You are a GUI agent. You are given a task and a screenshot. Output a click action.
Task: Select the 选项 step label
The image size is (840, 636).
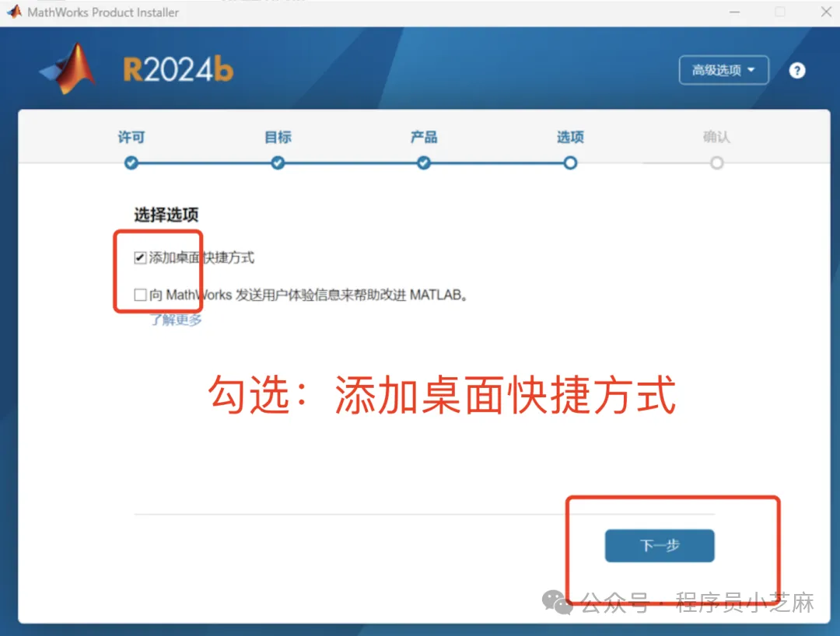coord(570,137)
